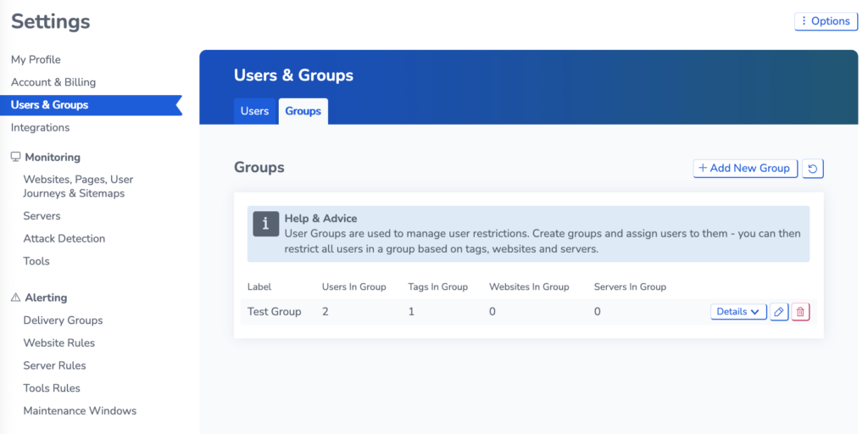This screenshot has height=434, width=868.
Task: Click the Servers In Group column header
Action: [630, 287]
